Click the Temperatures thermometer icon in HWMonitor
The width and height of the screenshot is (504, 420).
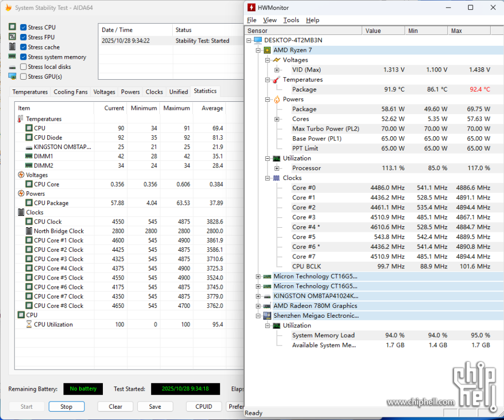coord(277,80)
